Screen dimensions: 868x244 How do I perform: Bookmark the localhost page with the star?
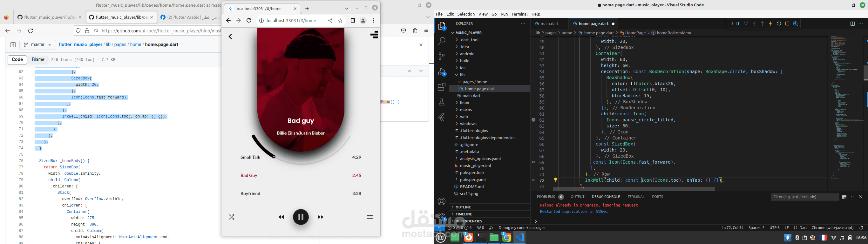click(x=340, y=21)
